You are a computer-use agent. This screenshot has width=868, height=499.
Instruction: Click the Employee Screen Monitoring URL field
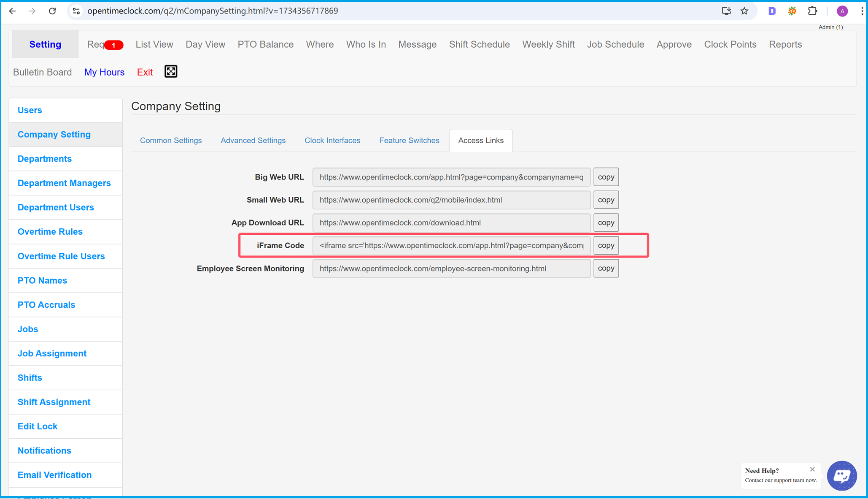[x=451, y=268]
